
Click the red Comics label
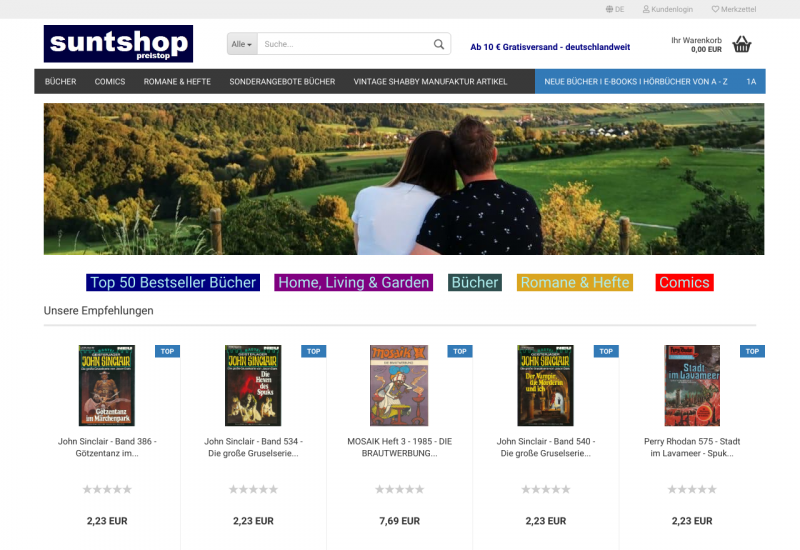click(684, 283)
